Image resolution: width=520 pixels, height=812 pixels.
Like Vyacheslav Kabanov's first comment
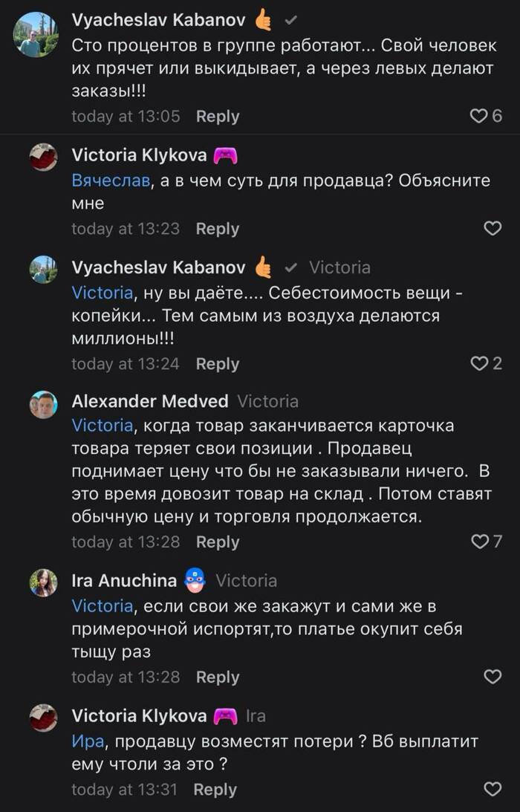click(x=480, y=116)
